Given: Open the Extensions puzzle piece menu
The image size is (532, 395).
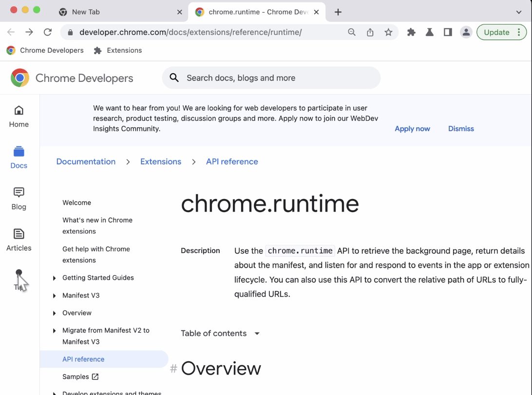Looking at the screenshot, I should (411, 32).
